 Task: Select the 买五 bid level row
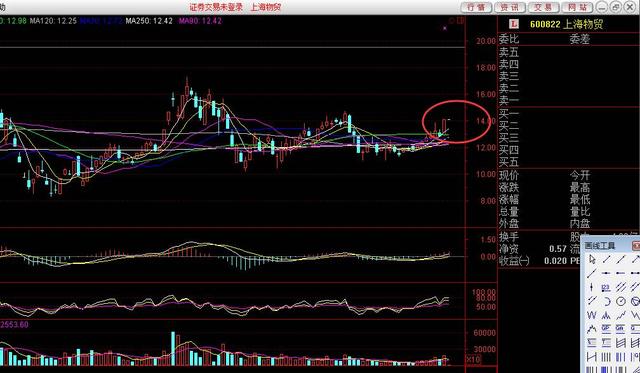[568, 162]
